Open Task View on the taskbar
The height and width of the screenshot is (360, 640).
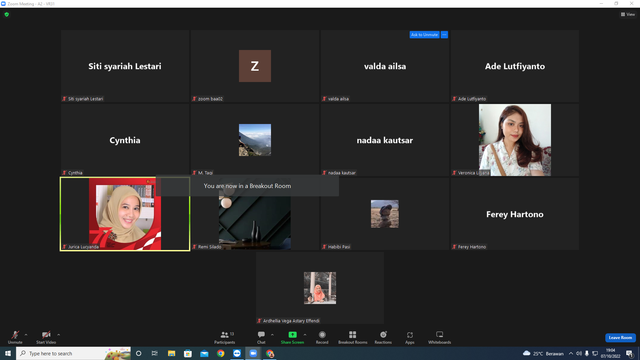155,353
